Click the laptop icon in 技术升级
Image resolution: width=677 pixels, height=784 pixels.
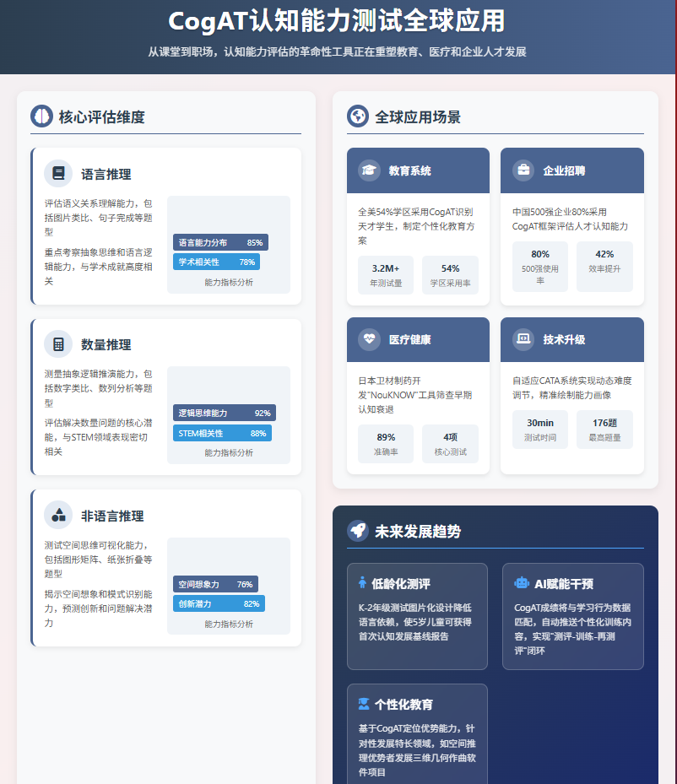click(x=523, y=339)
